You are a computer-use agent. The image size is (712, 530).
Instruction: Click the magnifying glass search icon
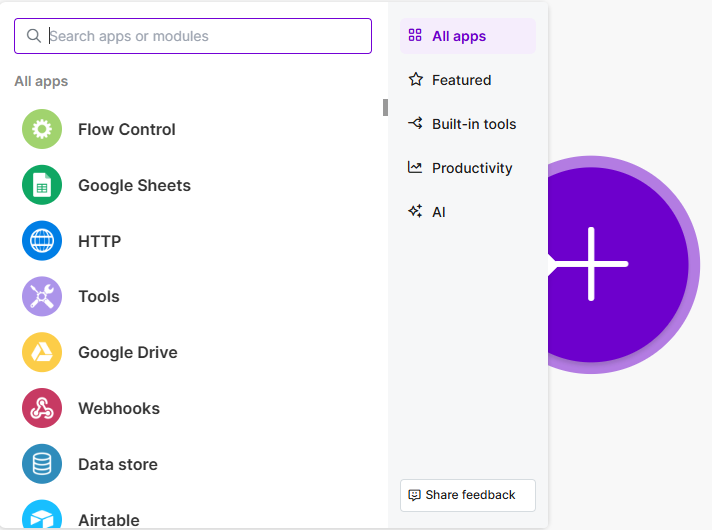[34, 36]
